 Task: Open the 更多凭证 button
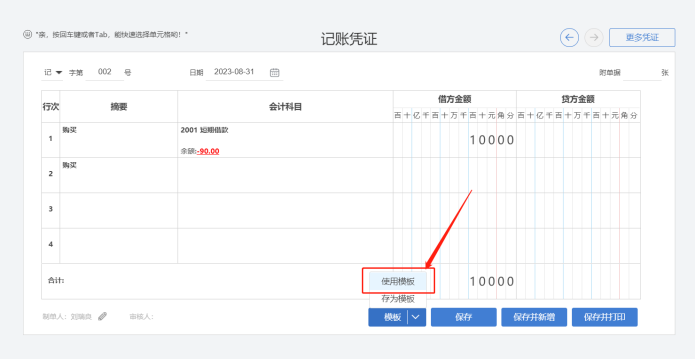point(642,38)
